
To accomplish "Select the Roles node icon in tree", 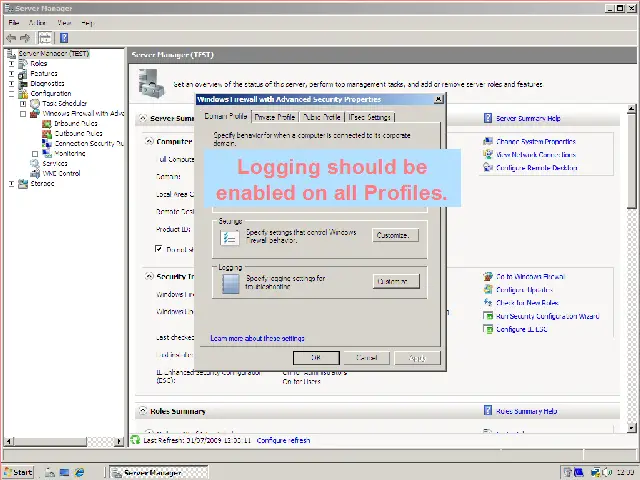I will 23,64.
